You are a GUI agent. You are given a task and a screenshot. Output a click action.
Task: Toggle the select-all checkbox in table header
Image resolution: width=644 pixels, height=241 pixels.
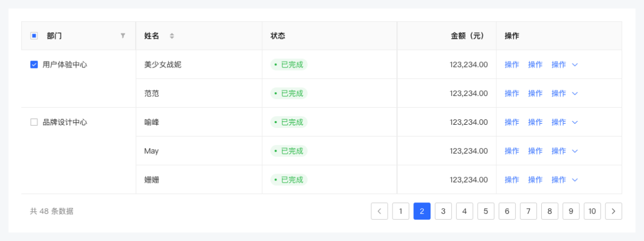[x=34, y=36]
